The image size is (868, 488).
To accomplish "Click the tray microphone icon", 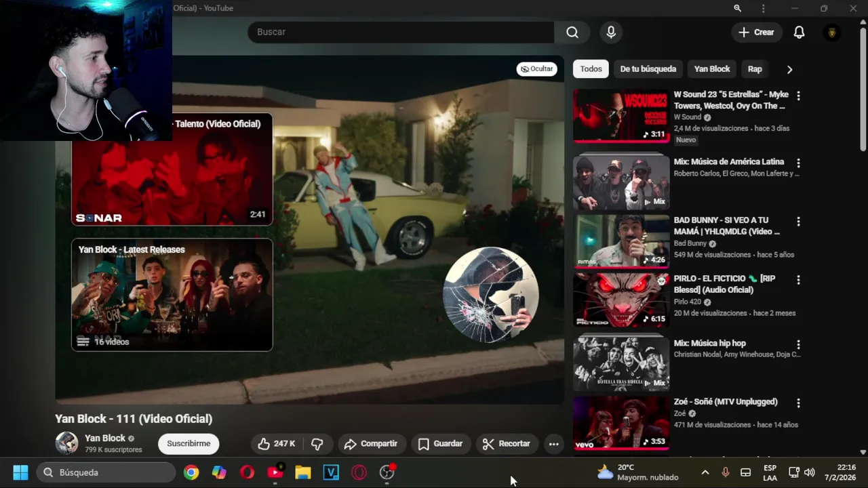I will (x=726, y=472).
